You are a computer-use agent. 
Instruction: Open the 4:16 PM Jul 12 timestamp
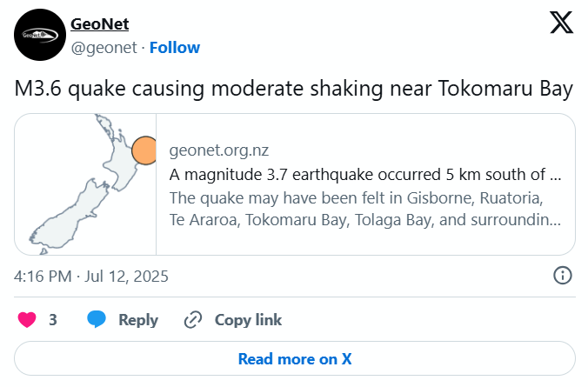point(91,277)
